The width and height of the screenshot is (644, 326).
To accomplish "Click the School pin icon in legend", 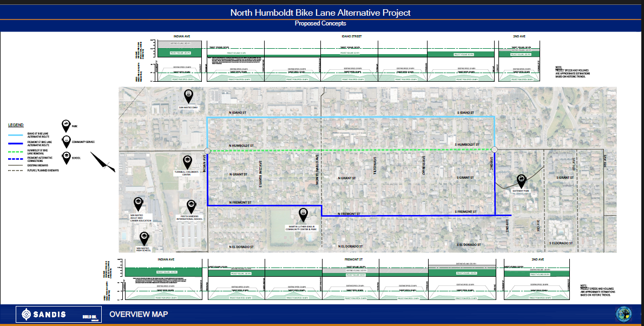I will pyautogui.click(x=66, y=157).
